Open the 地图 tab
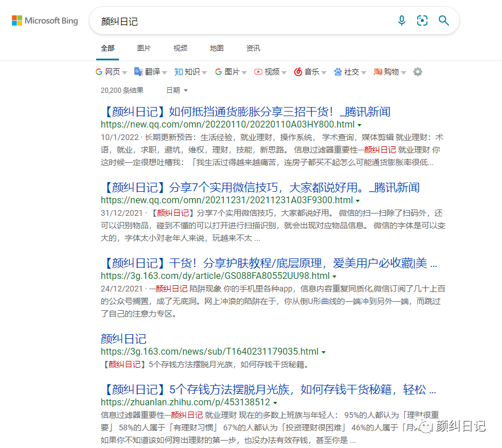The image size is (502, 448). 217,48
